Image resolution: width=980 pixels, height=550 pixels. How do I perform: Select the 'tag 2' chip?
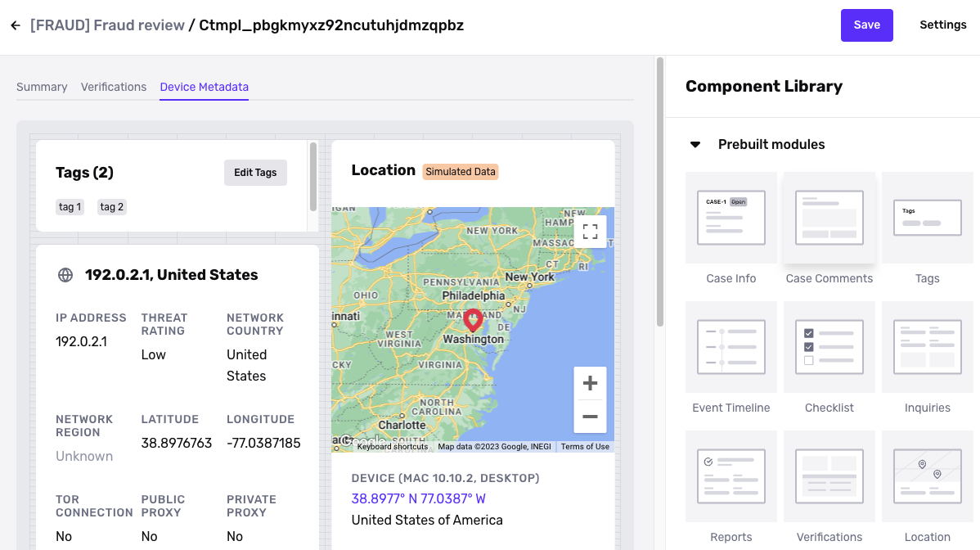coord(112,207)
